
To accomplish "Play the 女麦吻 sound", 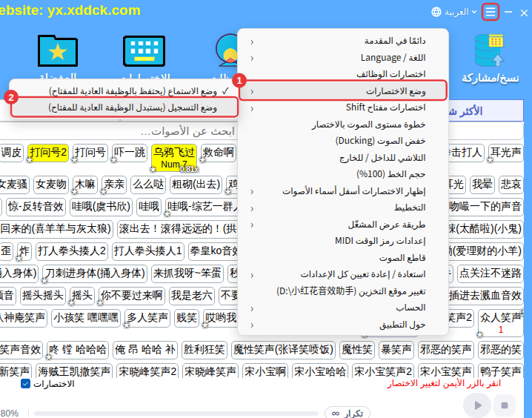I will [x=51, y=185].
